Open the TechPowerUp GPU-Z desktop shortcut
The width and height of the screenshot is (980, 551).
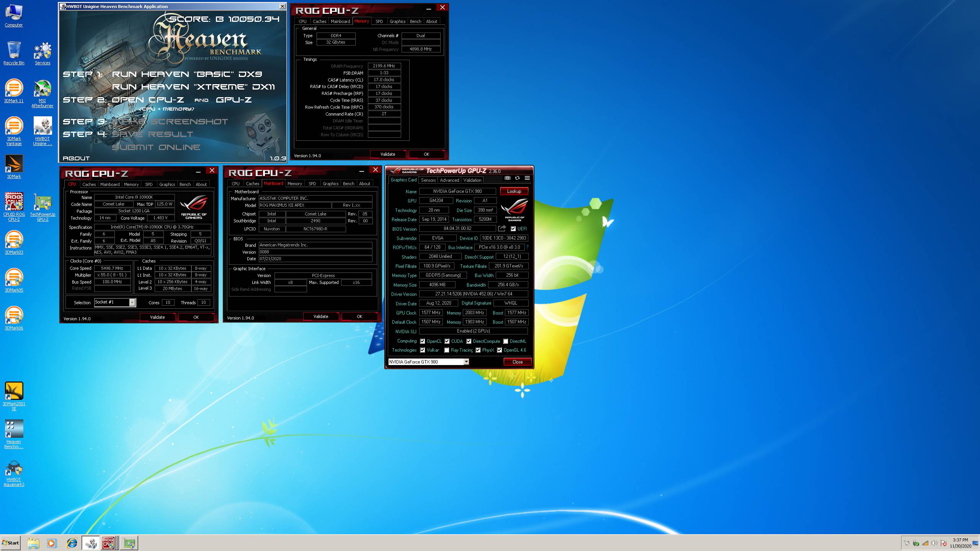click(x=42, y=207)
